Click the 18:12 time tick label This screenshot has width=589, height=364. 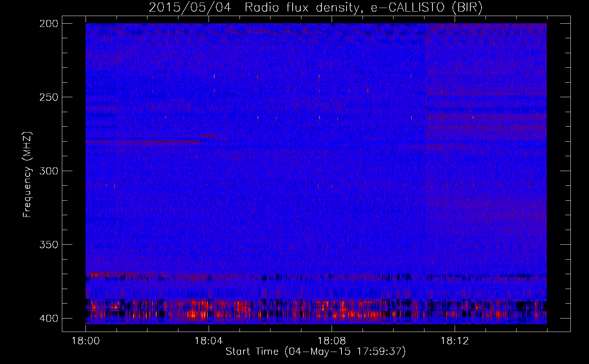455,341
